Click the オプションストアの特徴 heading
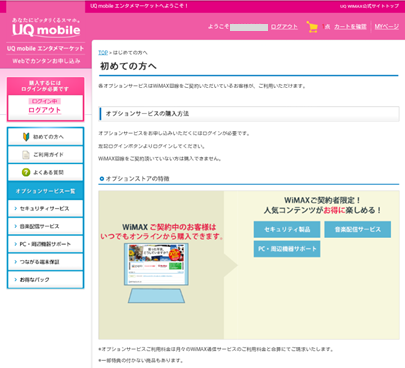405x368 pixels. pos(137,179)
